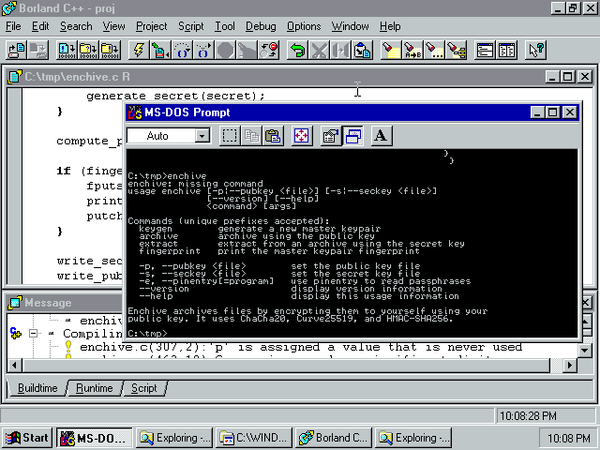Viewport: 600px width, 450px height.
Task: Open the Edit menu
Action: tap(40, 26)
